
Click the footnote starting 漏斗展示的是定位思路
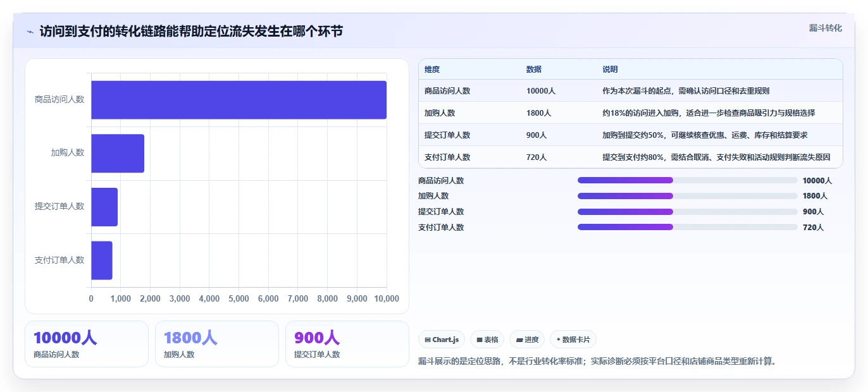(597, 362)
